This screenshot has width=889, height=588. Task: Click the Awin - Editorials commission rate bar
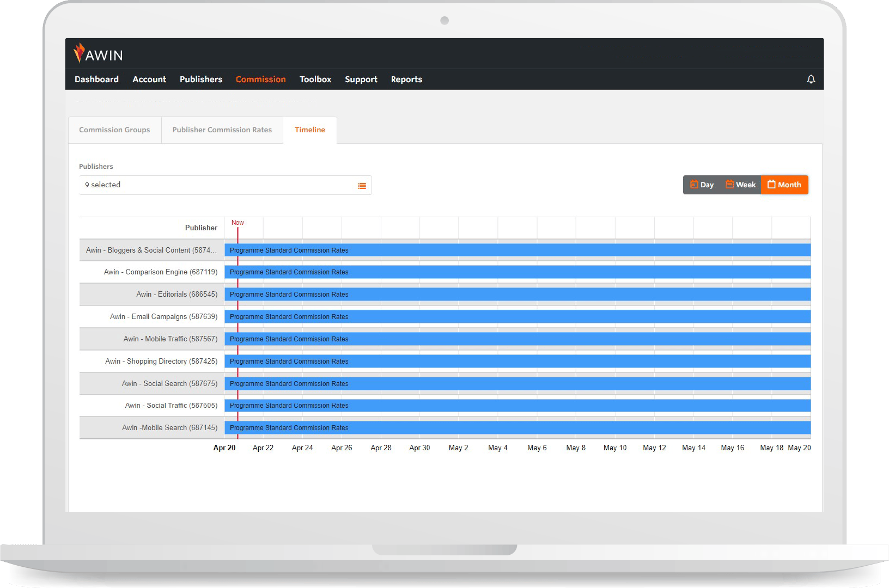(x=517, y=295)
